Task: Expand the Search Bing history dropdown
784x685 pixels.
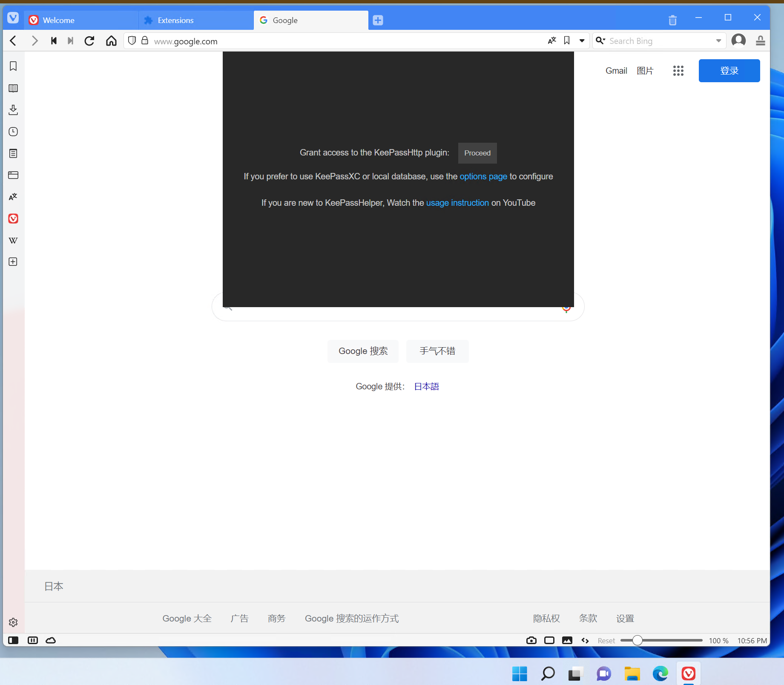Action: pyautogui.click(x=718, y=41)
